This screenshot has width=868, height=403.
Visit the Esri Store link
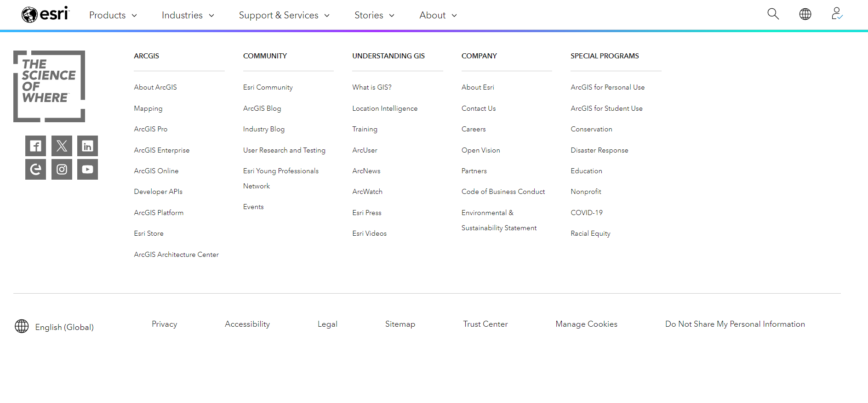pyautogui.click(x=149, y=233)
